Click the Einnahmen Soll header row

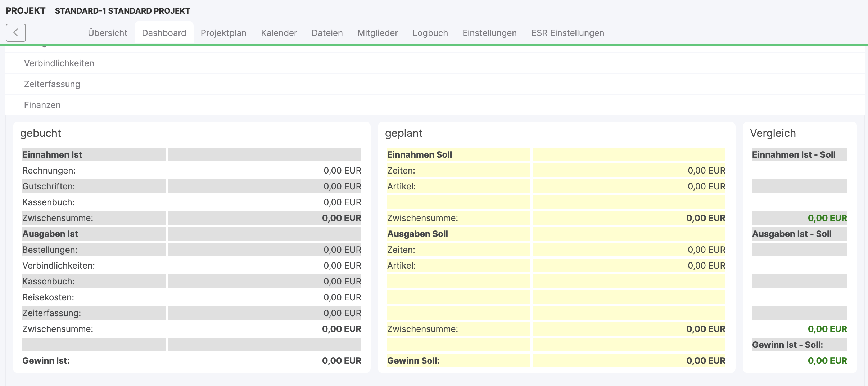419,155
